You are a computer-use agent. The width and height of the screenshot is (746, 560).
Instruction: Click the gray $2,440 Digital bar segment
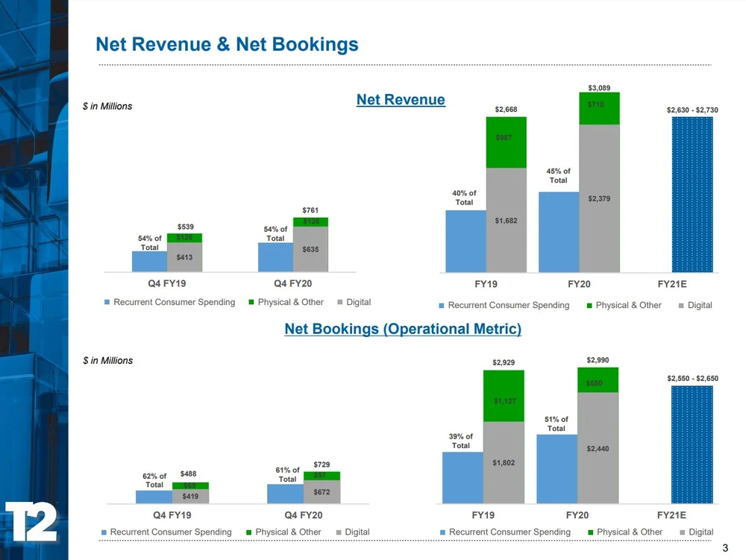point(598,447)
